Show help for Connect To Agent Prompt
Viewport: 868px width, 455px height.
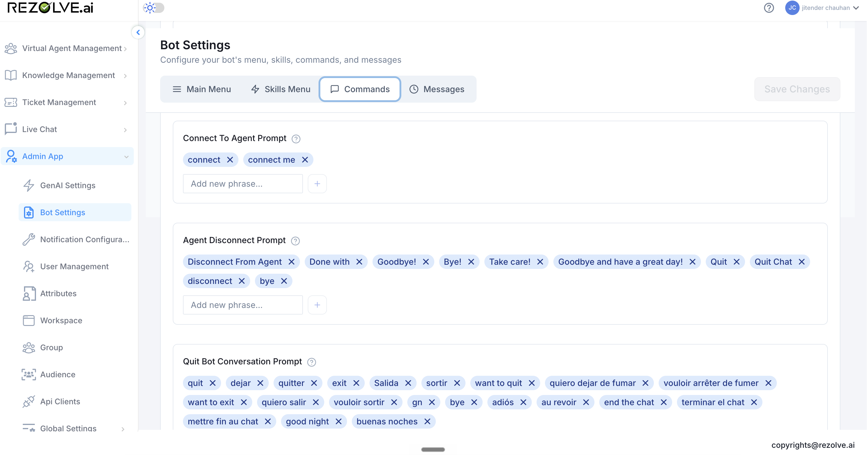(x=296, y=139)
